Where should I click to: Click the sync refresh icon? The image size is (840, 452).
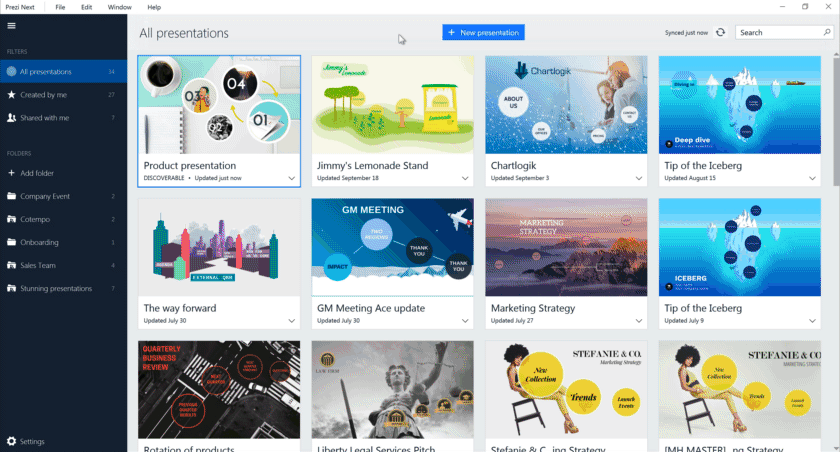click(x=720, y=33)
